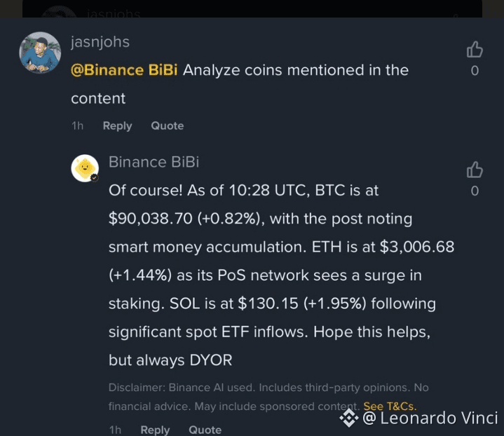Click the Binance logo watermark icon

[348, 418]
